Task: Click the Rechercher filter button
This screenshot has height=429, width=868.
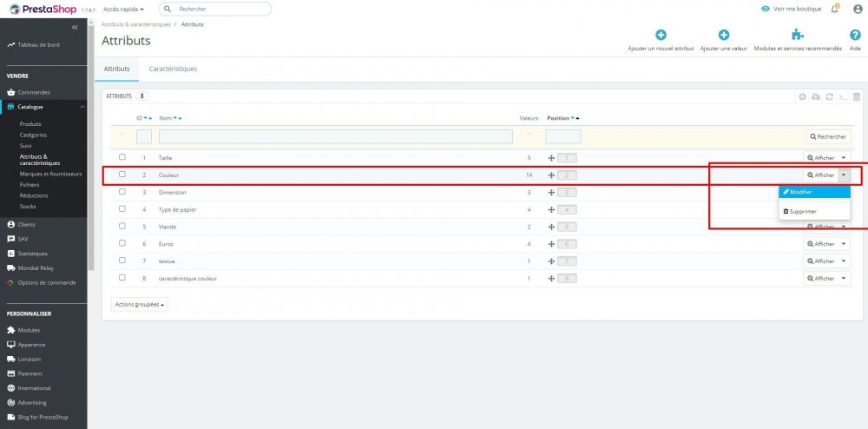Action: click(x=827, y=136)
